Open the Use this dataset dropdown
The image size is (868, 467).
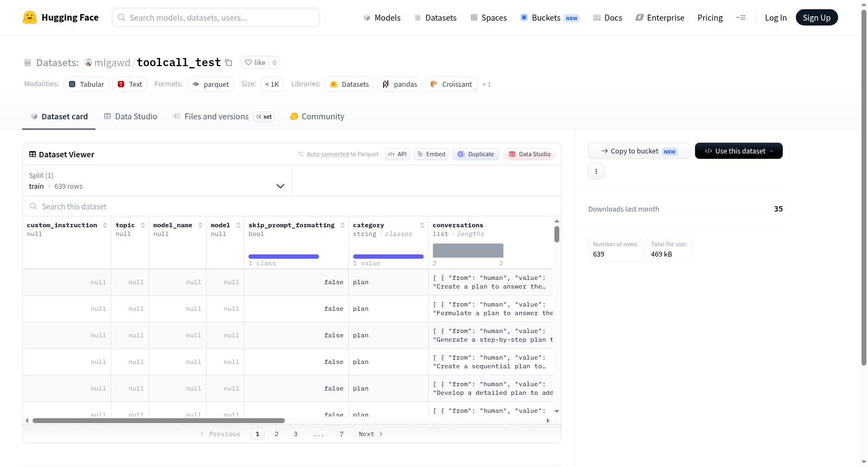[738, 151]
